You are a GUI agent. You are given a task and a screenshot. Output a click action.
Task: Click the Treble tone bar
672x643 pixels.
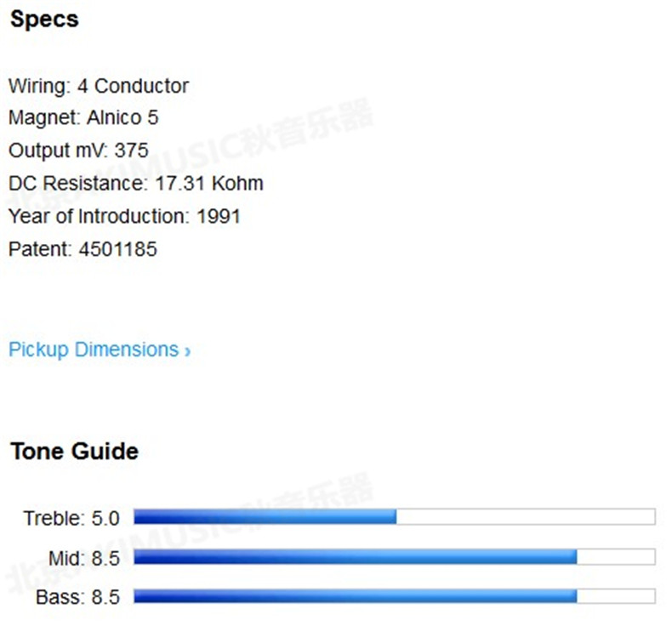[394, 516]
